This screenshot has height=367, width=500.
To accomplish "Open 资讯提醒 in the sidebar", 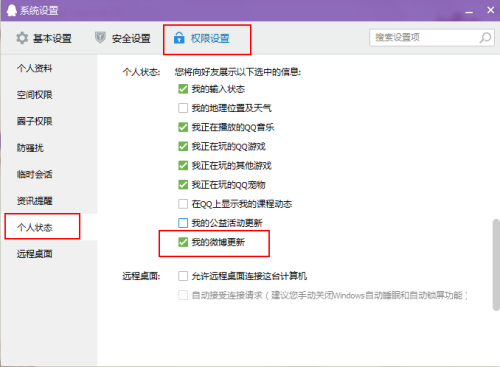I will [x=35, y=201].
